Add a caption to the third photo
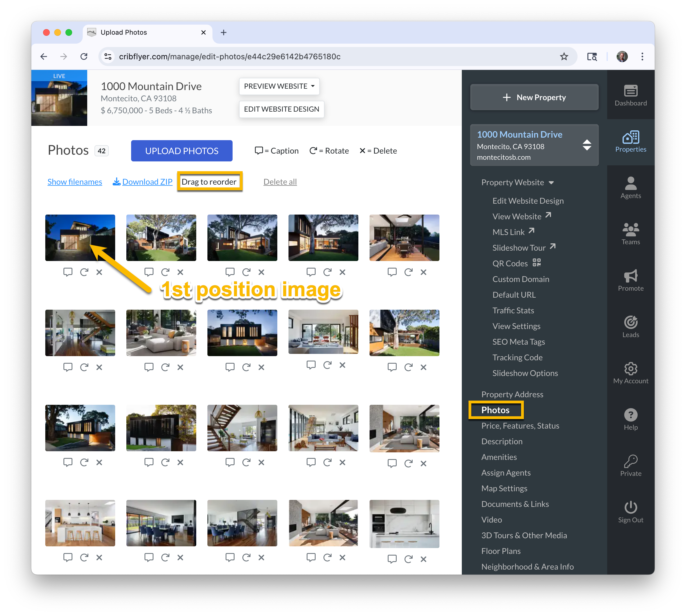The image size is (686, 616). [x=230, y=272]
